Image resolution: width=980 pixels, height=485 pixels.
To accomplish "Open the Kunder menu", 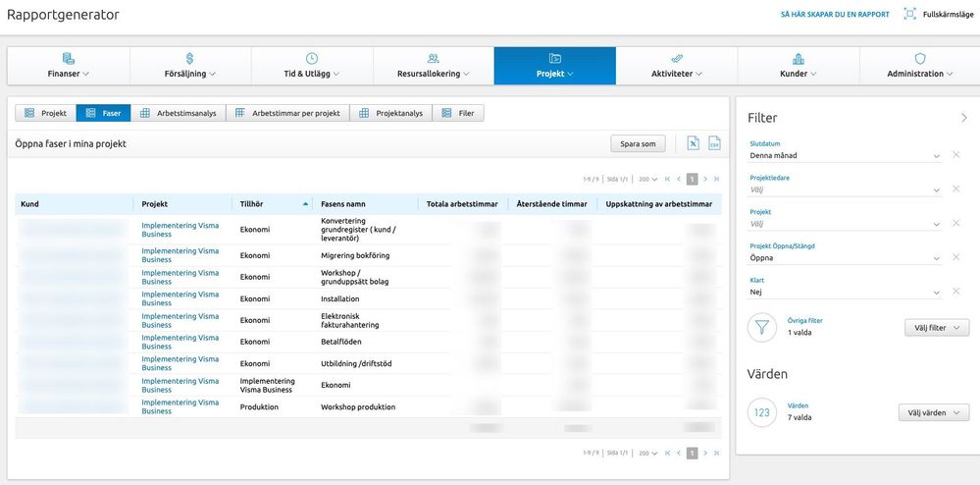I will coord(799,66).
